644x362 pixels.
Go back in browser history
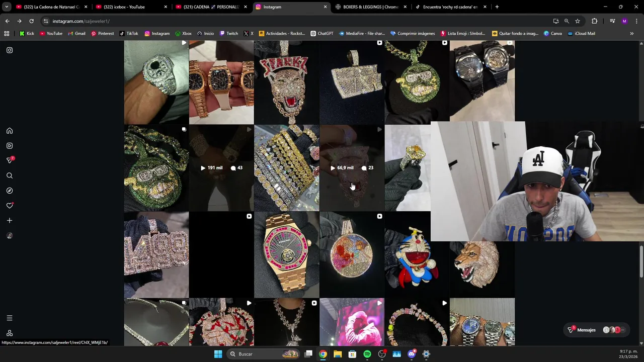(7, 21)
